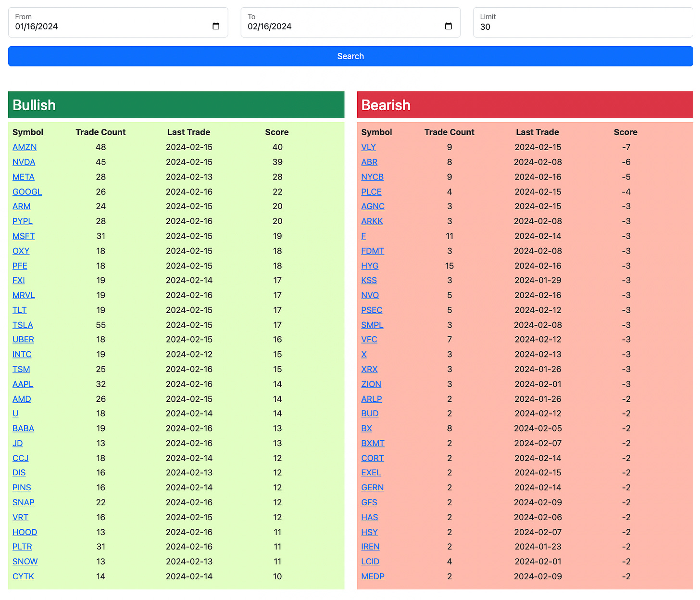Open the TSLA symbol link
The height and width of the screenshot is (600, 700).
pos(23,325)
